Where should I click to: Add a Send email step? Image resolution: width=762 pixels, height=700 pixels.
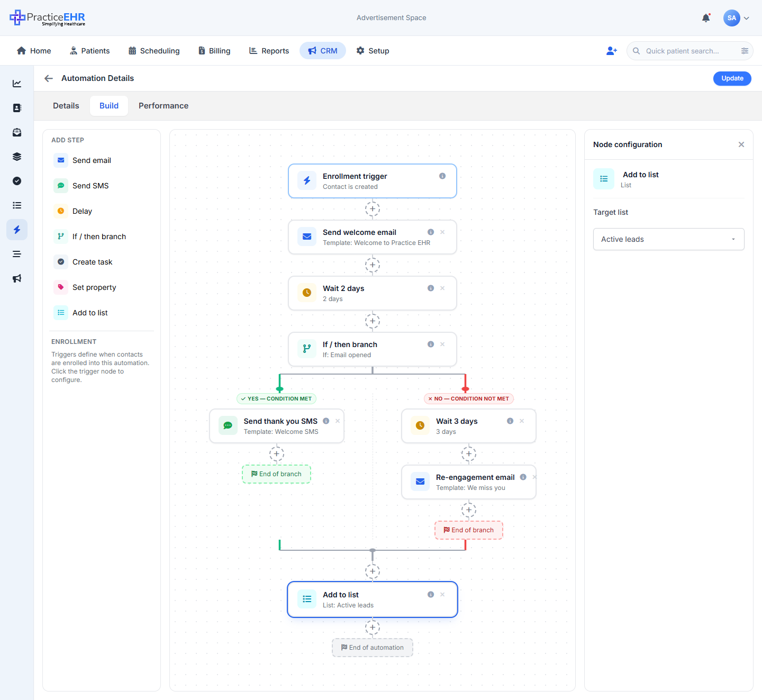[102, 160]
